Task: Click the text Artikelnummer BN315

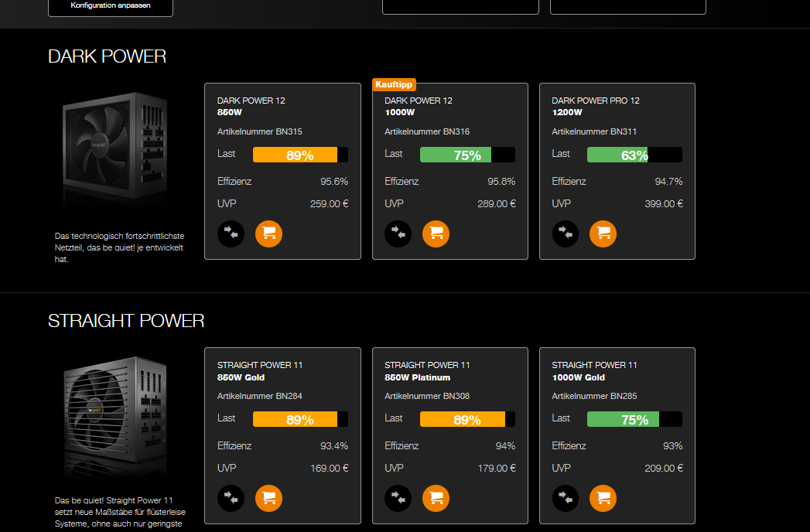Action: point(260,131)
